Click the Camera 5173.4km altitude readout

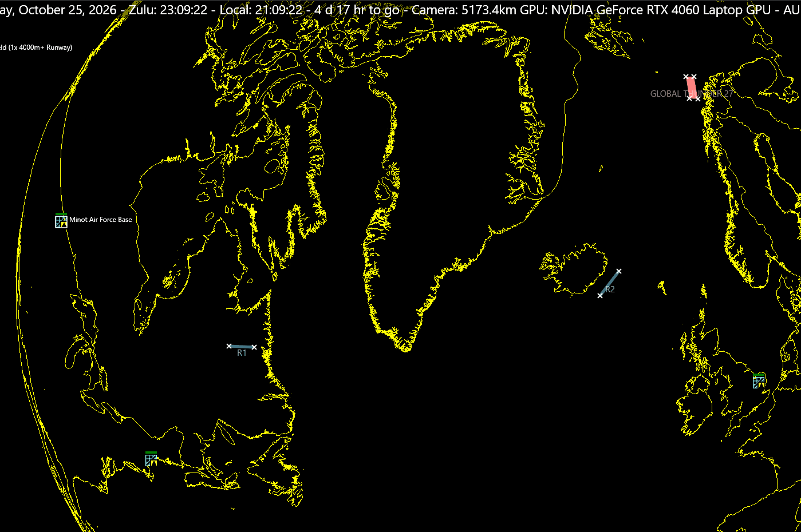465,10
